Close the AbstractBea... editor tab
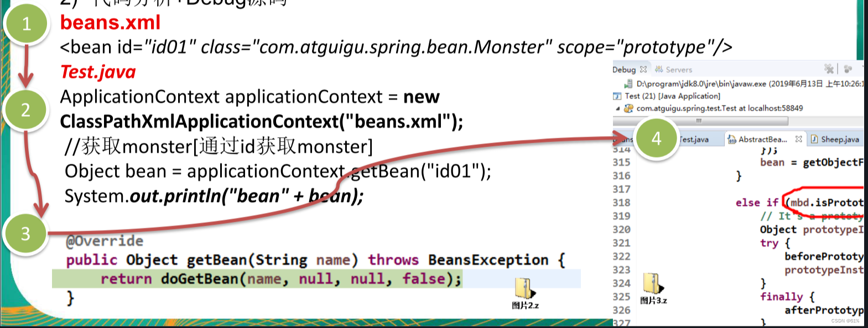Screen dimensions: 868x328 click(798, 139)
